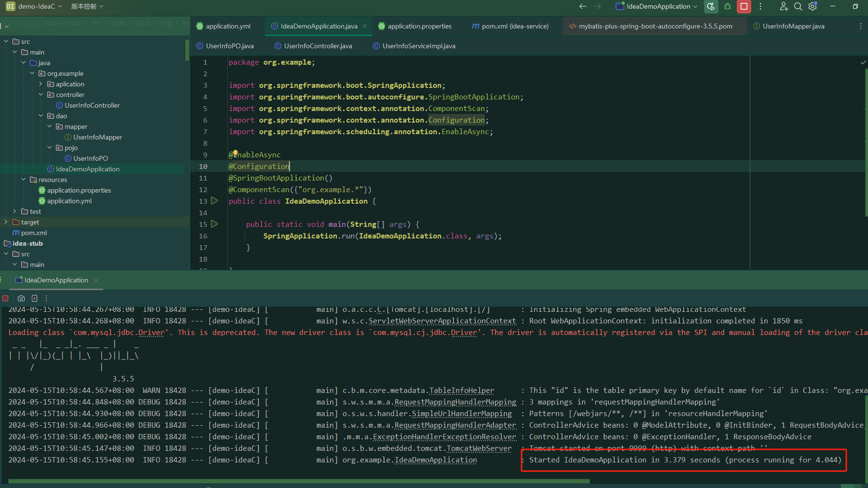Click the exit/attach icon in Run toolbar
Image resolution: width=868 pixels, height=488 pixels.
[x=34, y=298]
